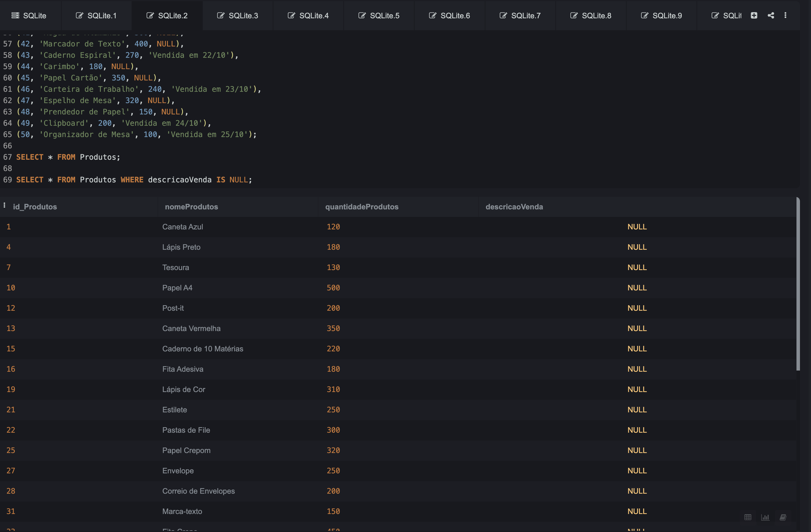Screen dimensions: 811x532
Task: Open the SQLite.9 tab
Action: [x=661, y=16]
